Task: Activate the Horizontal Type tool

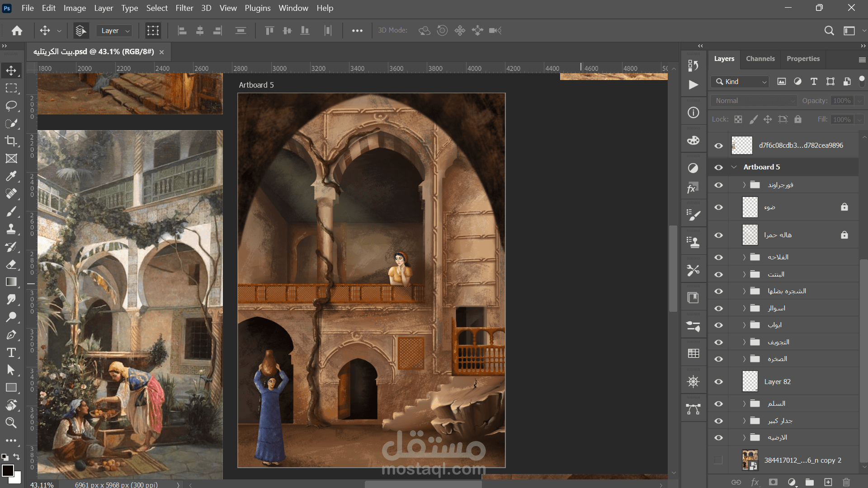Action: pyautogui.click(x=11, y=352)
